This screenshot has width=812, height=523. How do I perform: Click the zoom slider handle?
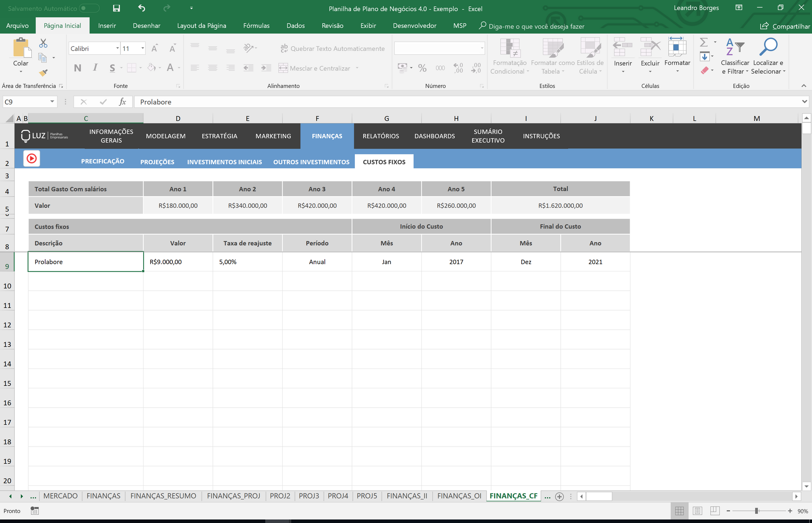coord(756,511)
